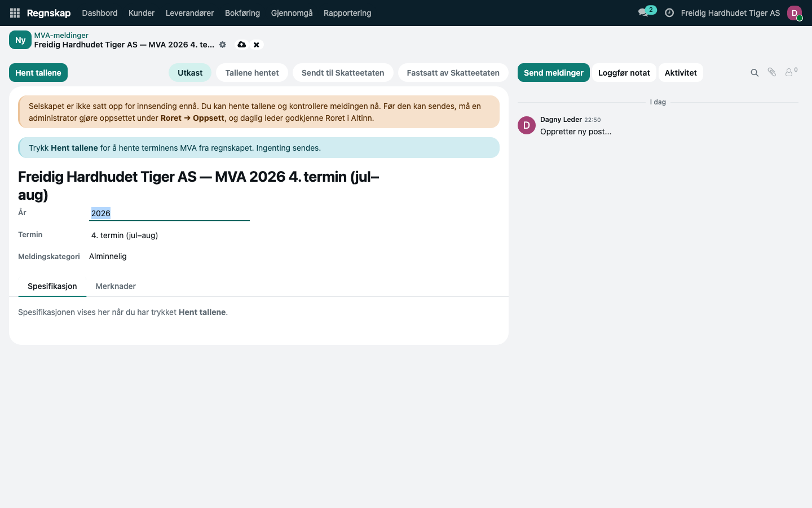Open Dagny Leder's avatar in chatter
The height and width of the screenshot is (508, 812).
[527, 125]
